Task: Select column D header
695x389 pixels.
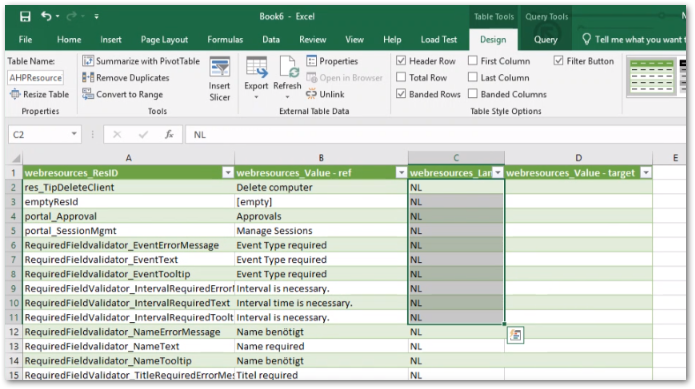Action: 578,158
